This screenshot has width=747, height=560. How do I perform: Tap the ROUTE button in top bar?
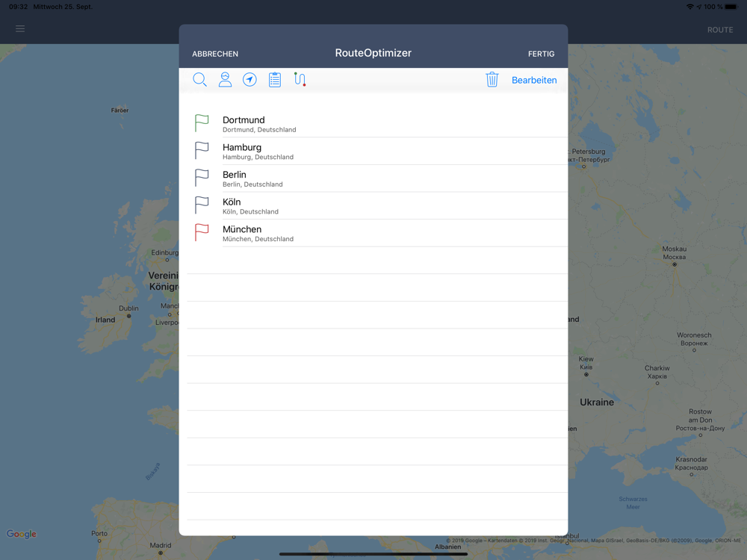click(x=720, y=30)
